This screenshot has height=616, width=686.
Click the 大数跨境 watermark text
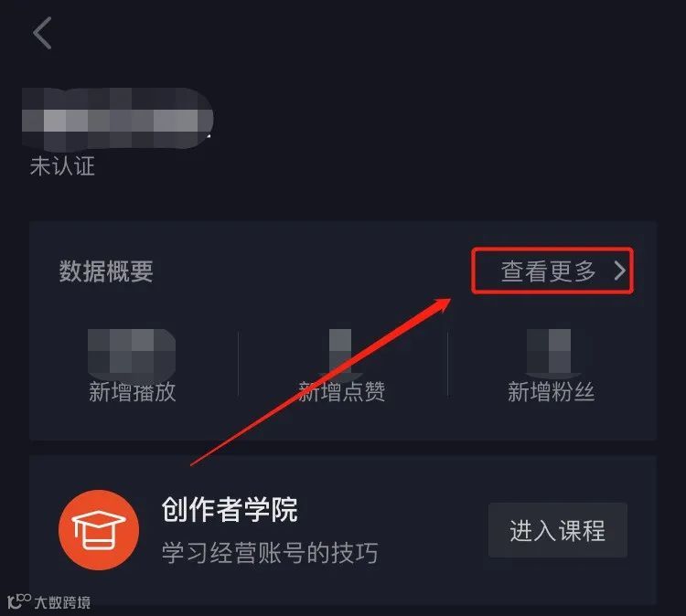pyautogui.click(x=62, y=602)
